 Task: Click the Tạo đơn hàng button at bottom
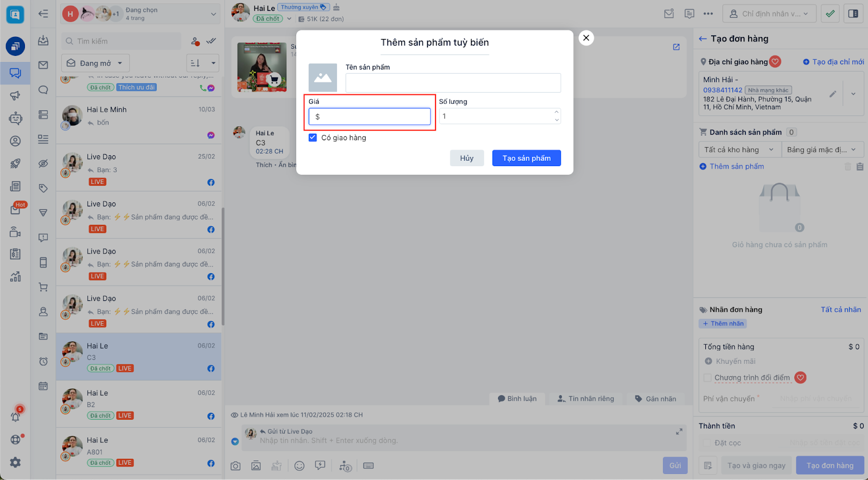830,465
